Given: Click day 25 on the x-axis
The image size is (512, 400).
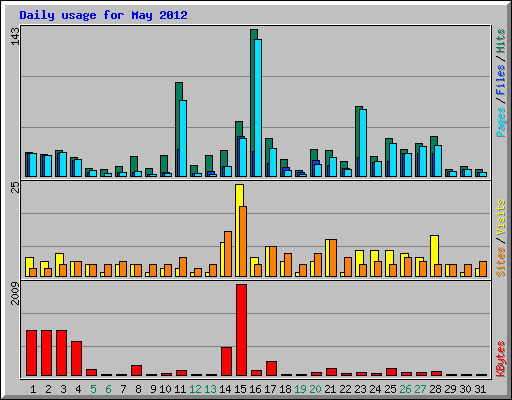Looking at the screenshot, I should (390, 389).
